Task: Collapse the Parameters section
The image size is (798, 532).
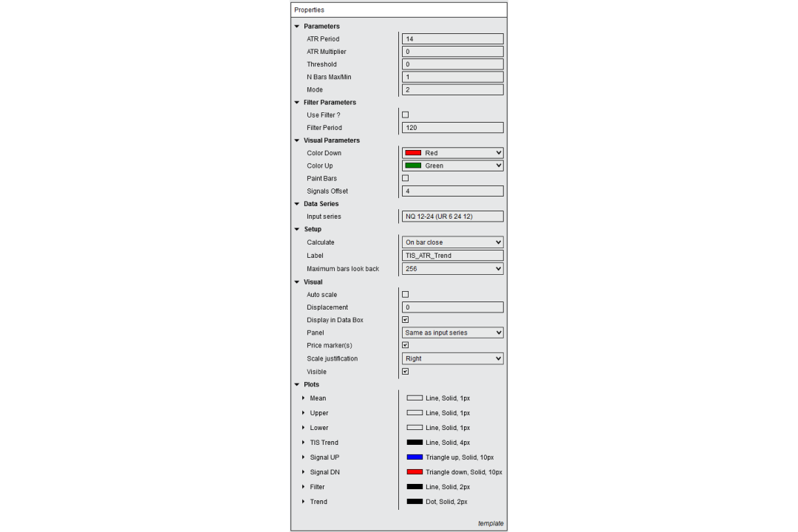Action: pos(297,26)
